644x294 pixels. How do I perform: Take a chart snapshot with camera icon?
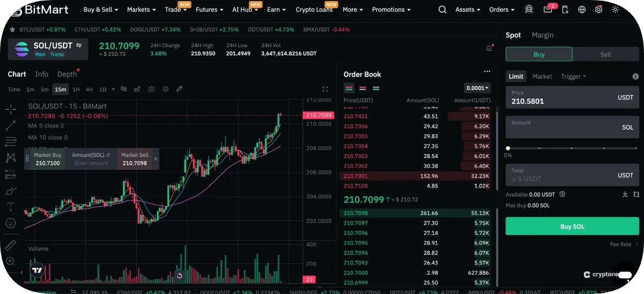152,89
